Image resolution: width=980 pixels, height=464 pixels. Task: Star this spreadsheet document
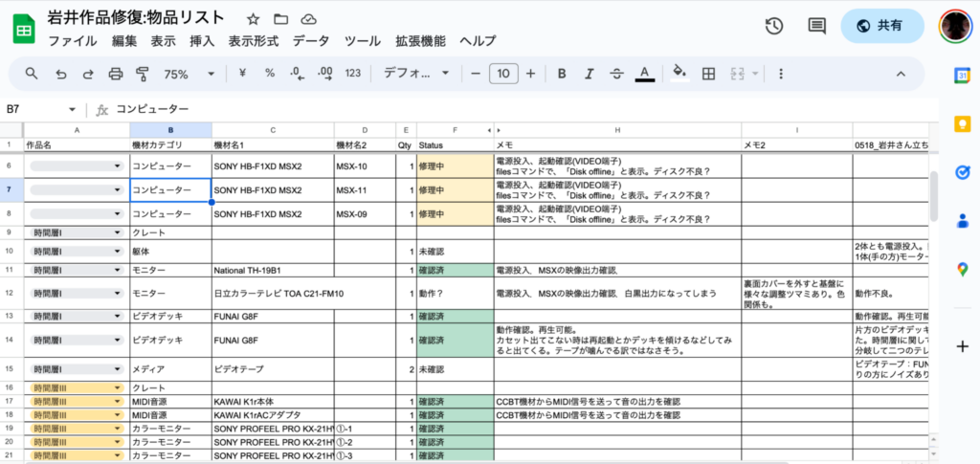tap(253, 19)
